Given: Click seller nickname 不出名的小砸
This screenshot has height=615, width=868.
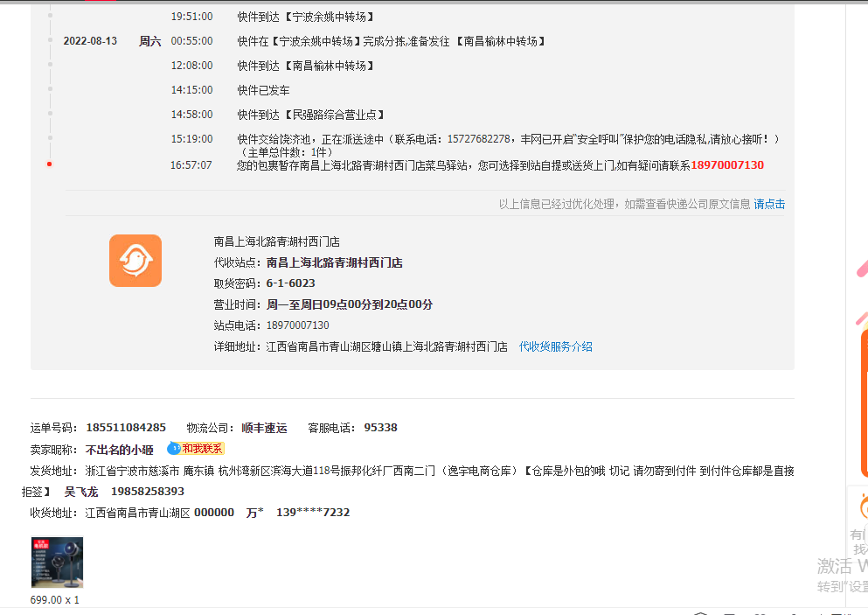Looking at the screenshot, I should pos(119,450).
